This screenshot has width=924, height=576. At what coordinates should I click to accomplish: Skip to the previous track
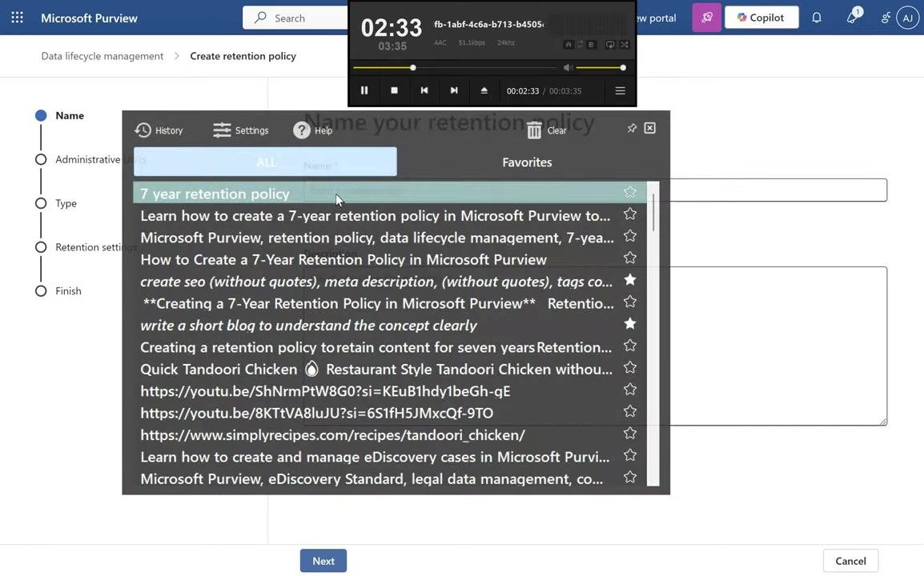tap(424, 90)
